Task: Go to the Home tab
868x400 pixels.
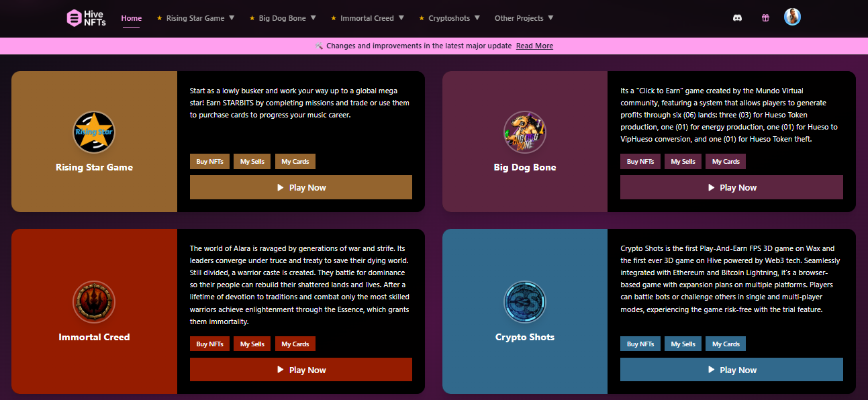Action: click(x=131, y=18)
